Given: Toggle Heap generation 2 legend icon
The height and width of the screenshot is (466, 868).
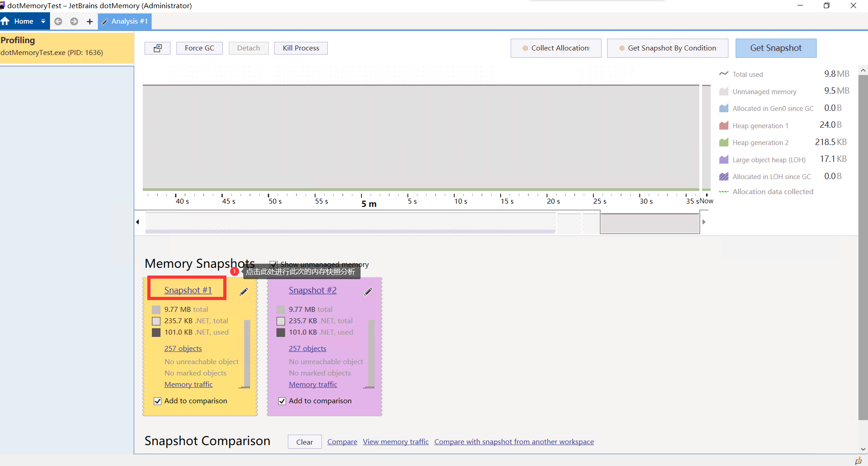Looking at the screenshot, I should click(724, 142).
